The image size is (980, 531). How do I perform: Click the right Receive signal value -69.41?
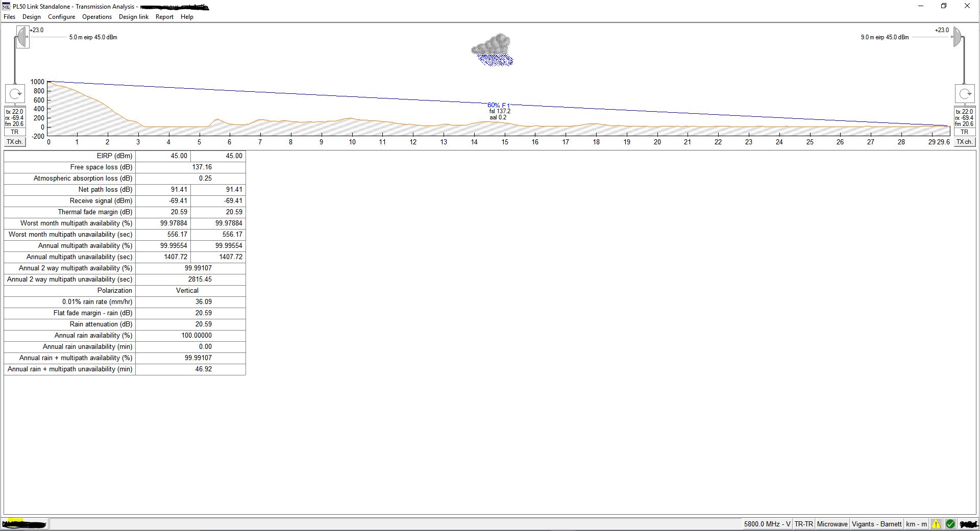233,200
